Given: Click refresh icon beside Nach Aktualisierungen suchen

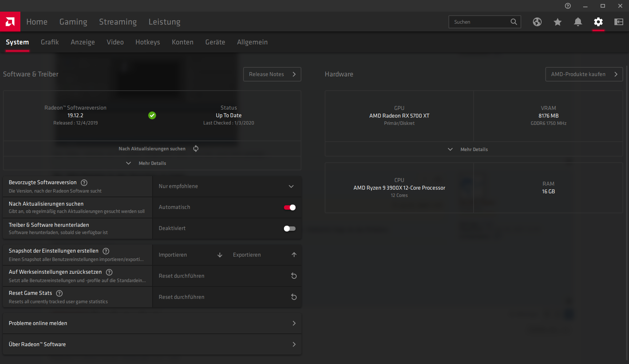Looking at the screenshot, I should point(196,149).
